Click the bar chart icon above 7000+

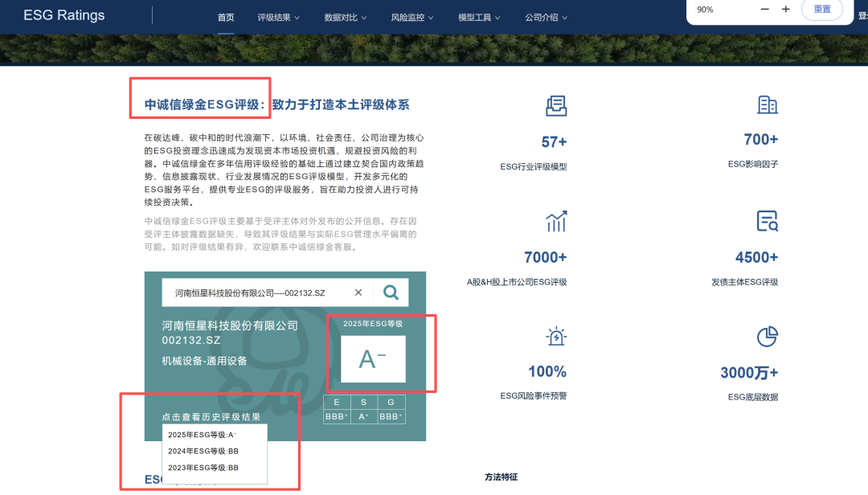coord(556,221)
